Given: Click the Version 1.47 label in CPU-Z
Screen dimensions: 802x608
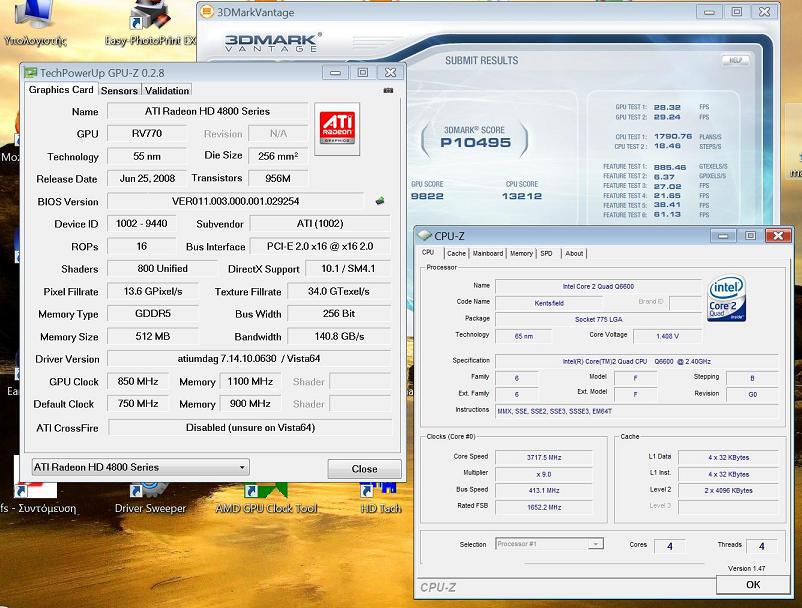Looking at the screenshot, I should tap(746, 568).
